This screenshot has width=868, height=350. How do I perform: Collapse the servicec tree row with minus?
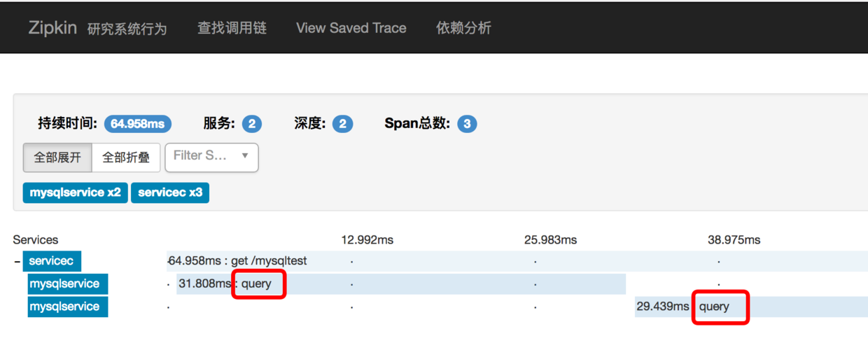click(x=17, y=261)
